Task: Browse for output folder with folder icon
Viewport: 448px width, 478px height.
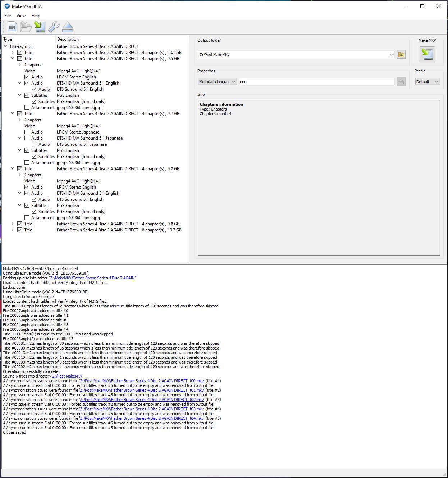Action: click(401, 55)
